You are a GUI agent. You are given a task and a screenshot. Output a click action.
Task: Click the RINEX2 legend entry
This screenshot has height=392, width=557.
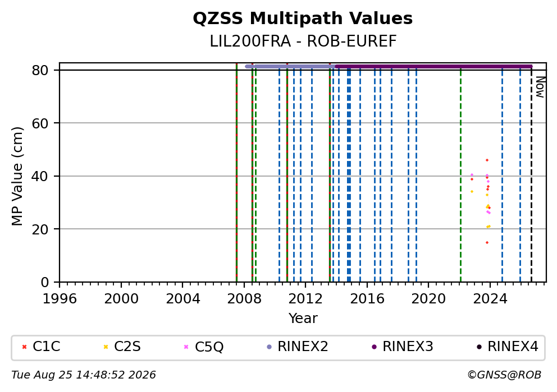coord(298,347)
